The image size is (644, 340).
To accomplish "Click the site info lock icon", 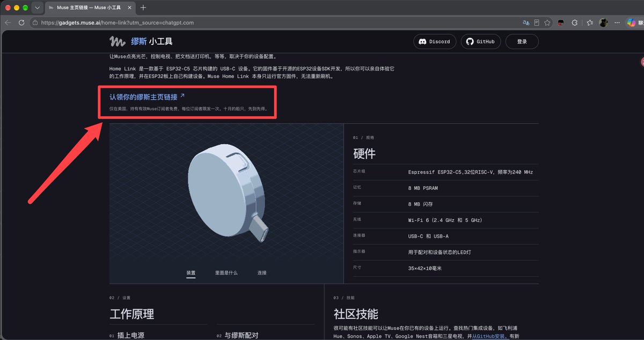I will [35, 23].
